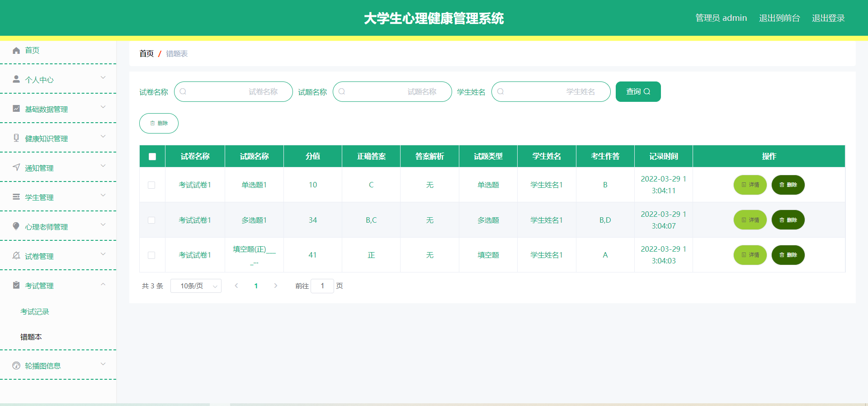Click the batch 删除 button above table
This screenshot has width=868, height=406.
click(x=159, y=123)
